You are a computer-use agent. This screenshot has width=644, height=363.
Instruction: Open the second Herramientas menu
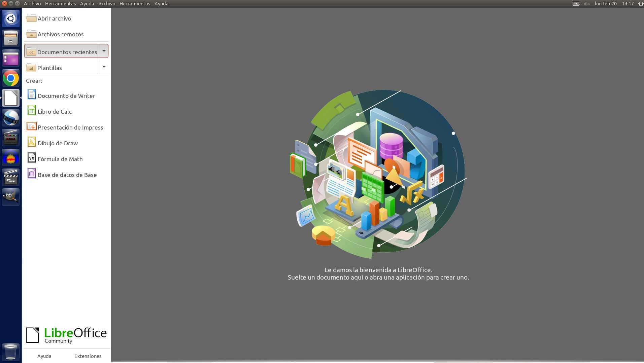(x=135, y=4)
